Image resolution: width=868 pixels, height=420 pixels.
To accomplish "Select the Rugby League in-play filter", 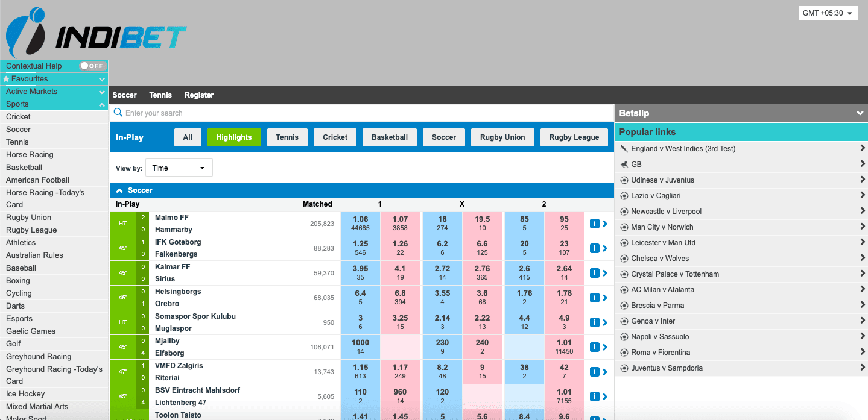I will pyautogui.click(x=574, y=137).
